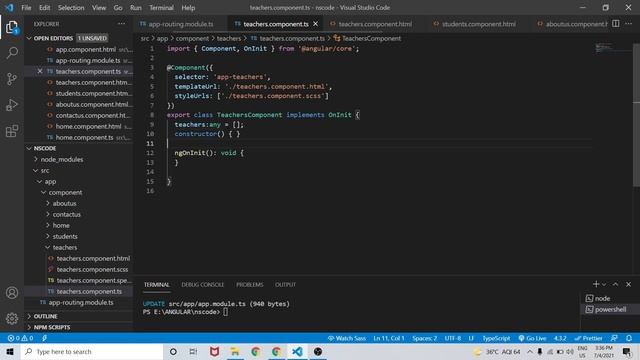The width and height of the screenshot is (640, 360).
Task: Open the Windows Start menu
Action: point(10,352)
